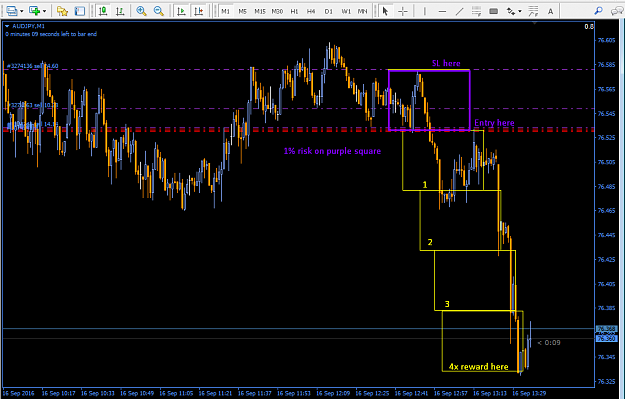Click the AUDJPY,M1 chart title

coord(28,26)
